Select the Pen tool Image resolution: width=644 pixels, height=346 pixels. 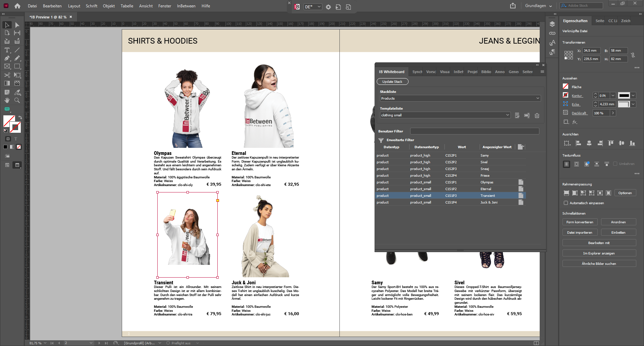[6, 58]
